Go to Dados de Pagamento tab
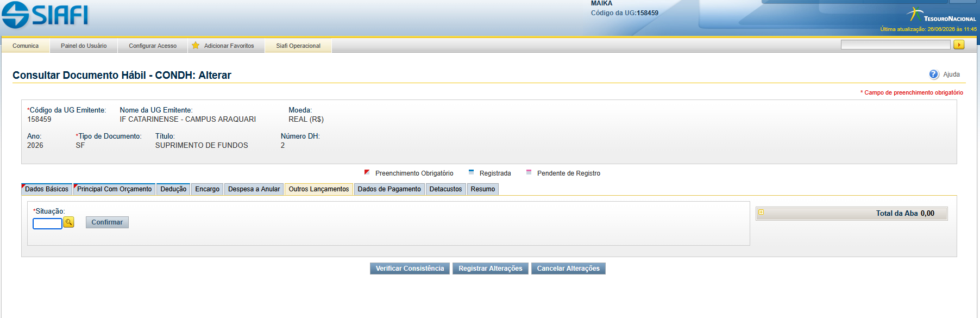Screen dimensions: 980x318 (389, 189)
